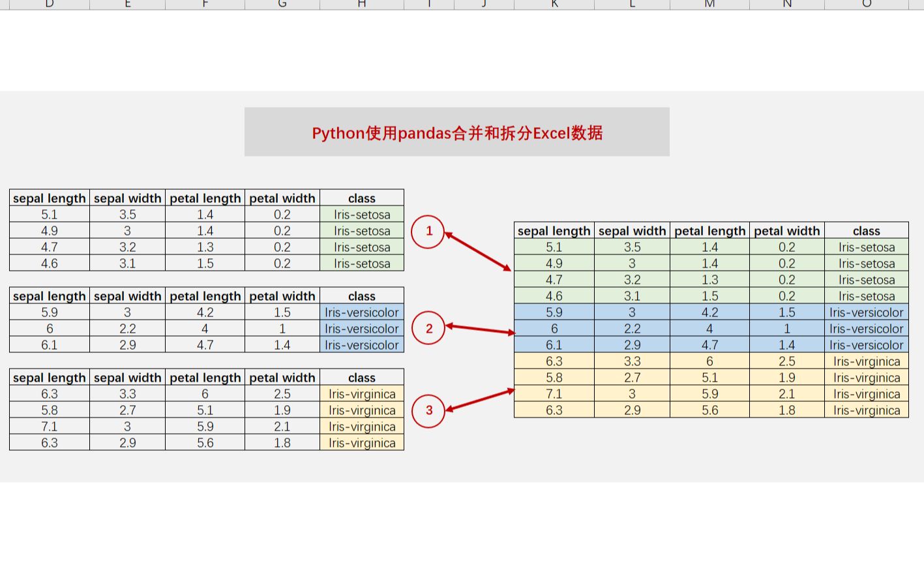Click Iris-virginica in 7.1 row of small table
This screenshot has height=578, width=924.
[x=362, y=426]
